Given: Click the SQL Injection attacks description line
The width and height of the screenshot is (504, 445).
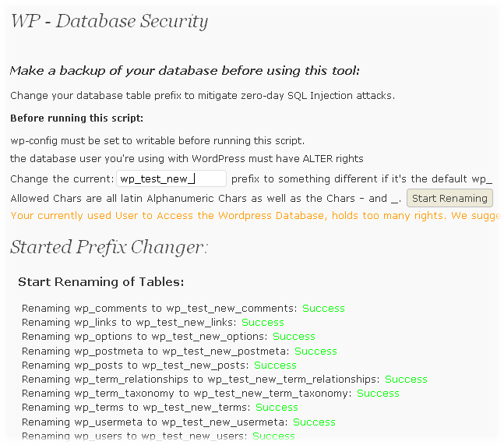Looking at the screenshot, I should [203, 96].
